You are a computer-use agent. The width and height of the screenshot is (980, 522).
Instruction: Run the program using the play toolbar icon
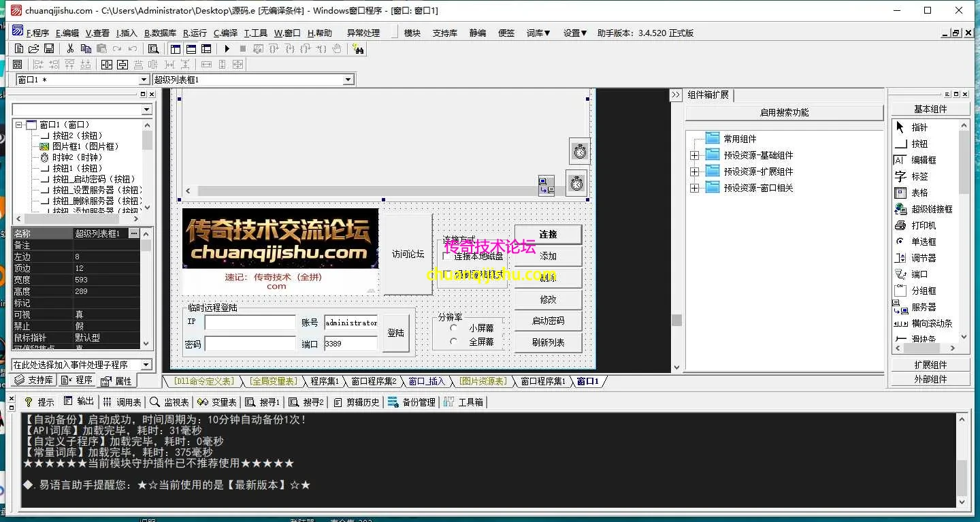coord(227,48)
